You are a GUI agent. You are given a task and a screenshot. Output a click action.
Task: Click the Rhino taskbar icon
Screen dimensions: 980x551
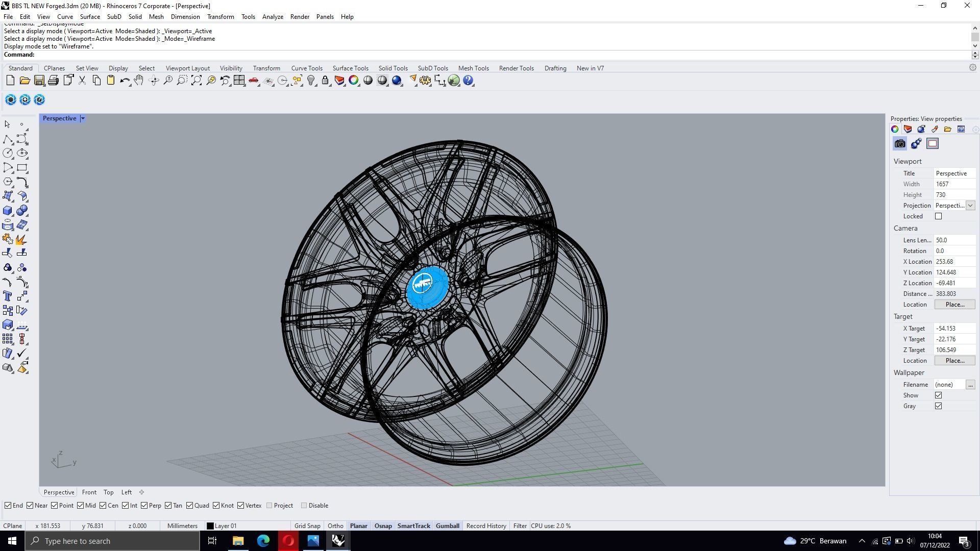click(338, 541)
